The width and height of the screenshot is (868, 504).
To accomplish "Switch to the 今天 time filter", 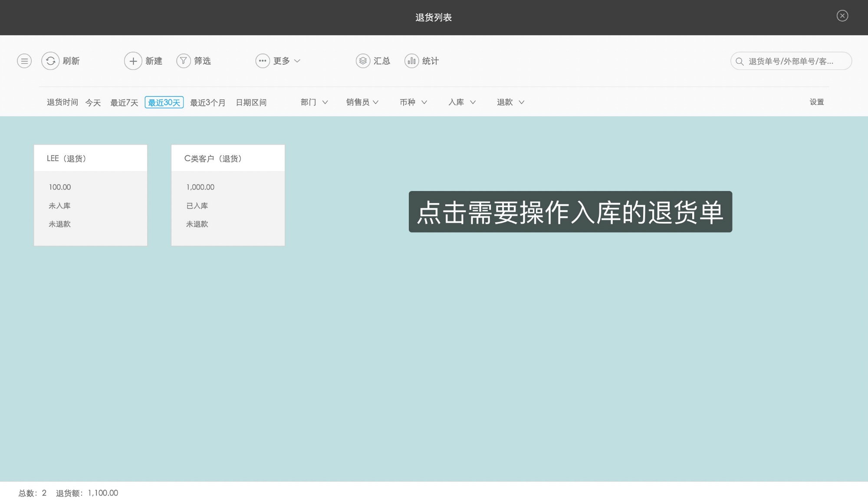I will tap(92, 102).
